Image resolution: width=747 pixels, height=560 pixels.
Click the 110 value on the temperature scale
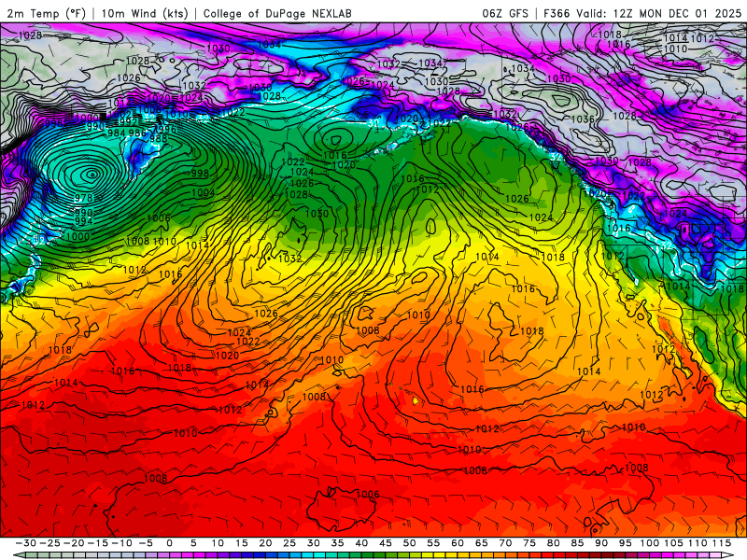tap(698, 543)
